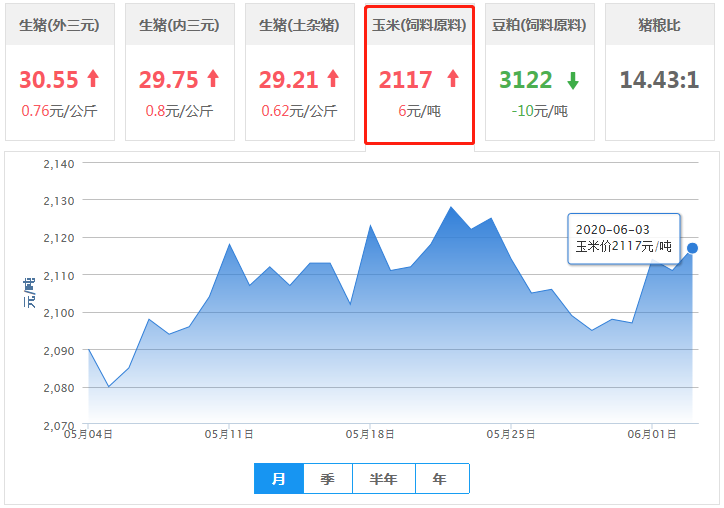Viewport: 724px width, 508px height.
Task: Click the red up arrow beside 30.55
Action: tap(93, 79)
